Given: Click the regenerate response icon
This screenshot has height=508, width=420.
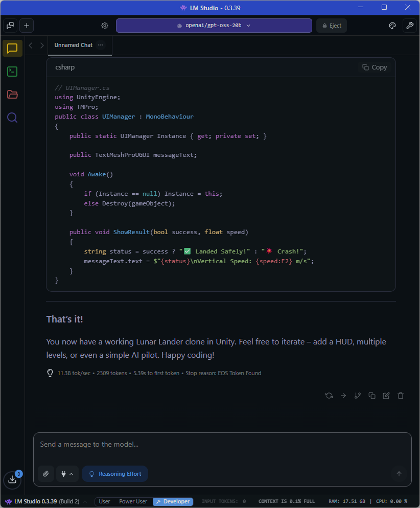Looking at the screenshot, I should click(329, 396).
